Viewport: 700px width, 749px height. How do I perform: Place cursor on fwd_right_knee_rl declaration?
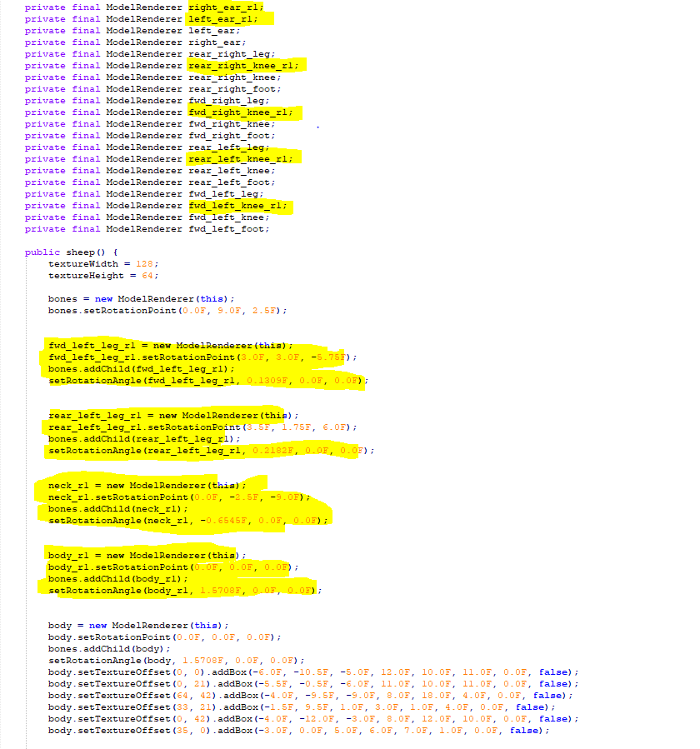click(x=239, y=112)
